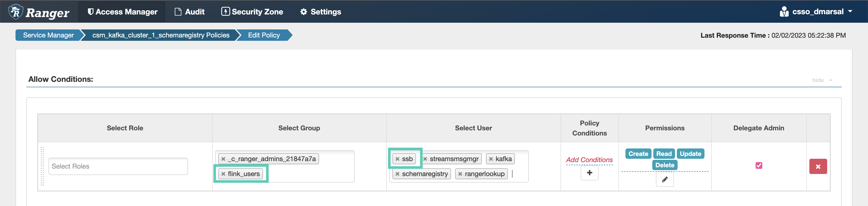Viewport: 868px width, 206px height.
Task: Click the pencil icon to edit permissions
Action: pos(664,179)
